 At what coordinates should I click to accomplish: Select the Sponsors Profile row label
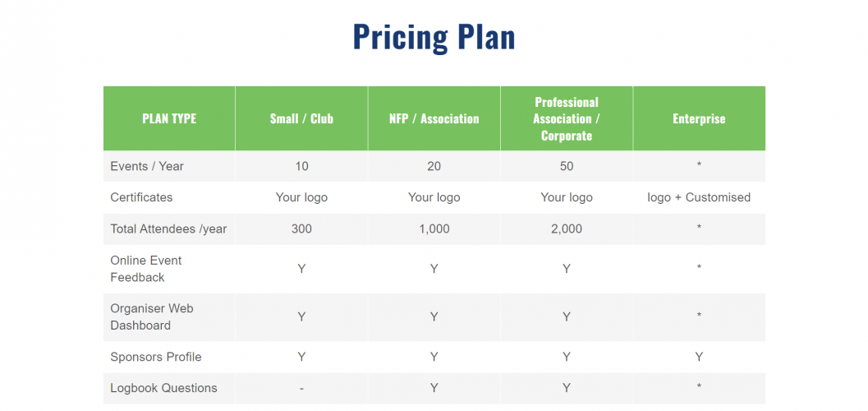tap(156, 357)
